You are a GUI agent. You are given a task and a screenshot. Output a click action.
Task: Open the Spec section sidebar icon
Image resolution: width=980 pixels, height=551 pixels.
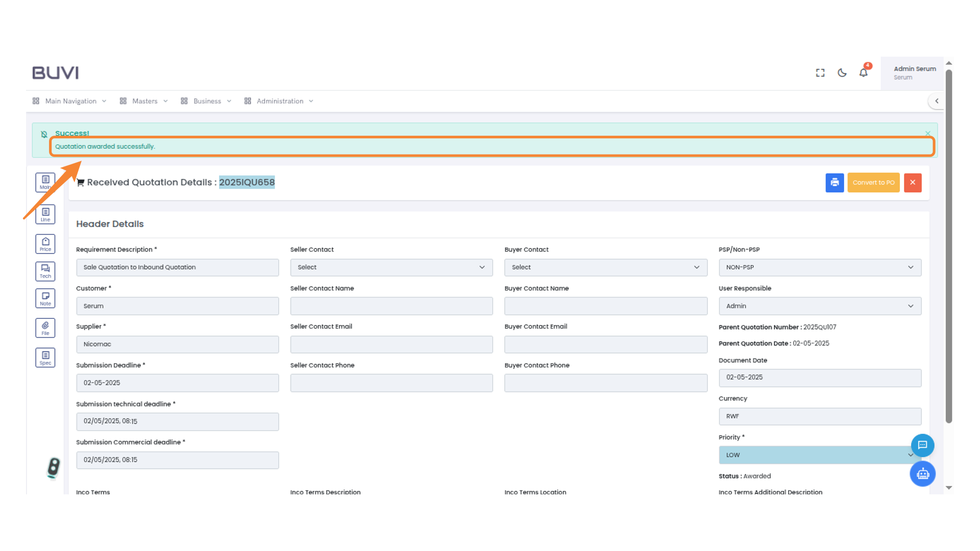(45, 358)
